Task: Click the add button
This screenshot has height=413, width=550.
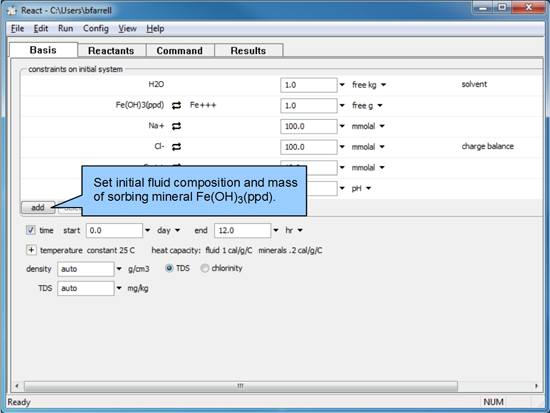Action: pos(38,208)
